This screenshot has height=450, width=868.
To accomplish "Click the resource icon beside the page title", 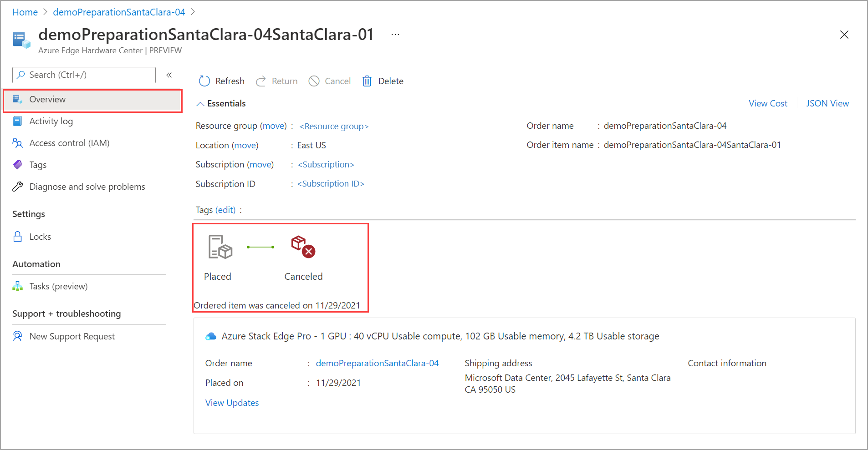I will [21, 40].
